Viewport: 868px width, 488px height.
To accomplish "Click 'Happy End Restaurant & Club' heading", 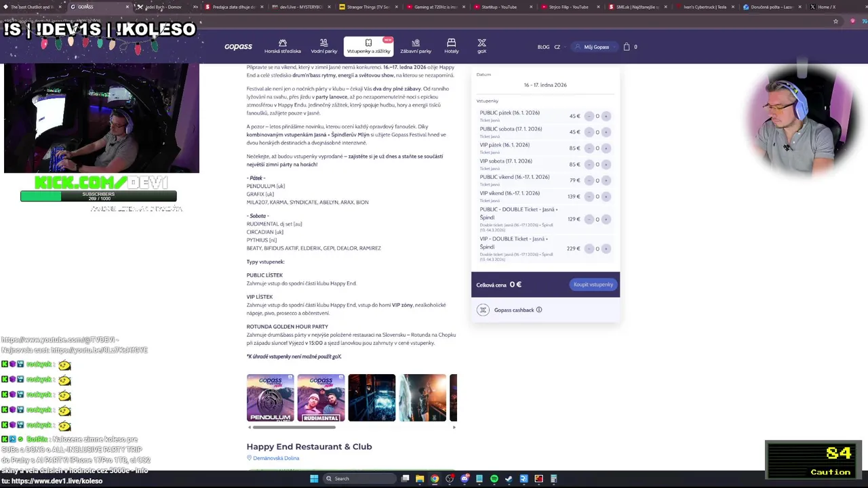I will 309,447.
